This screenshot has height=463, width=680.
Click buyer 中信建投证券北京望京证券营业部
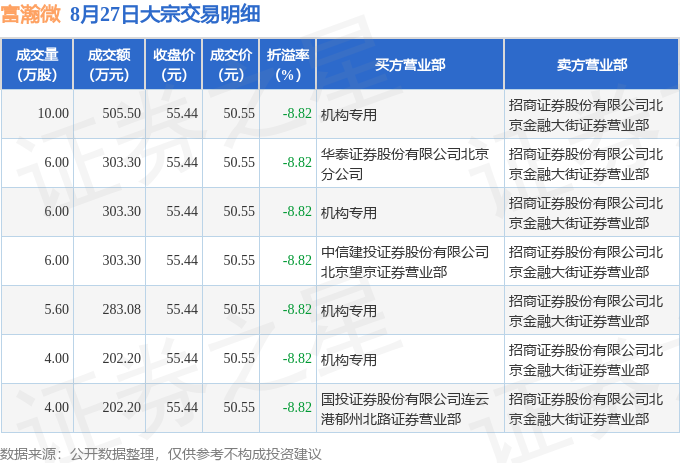[405, 262]
